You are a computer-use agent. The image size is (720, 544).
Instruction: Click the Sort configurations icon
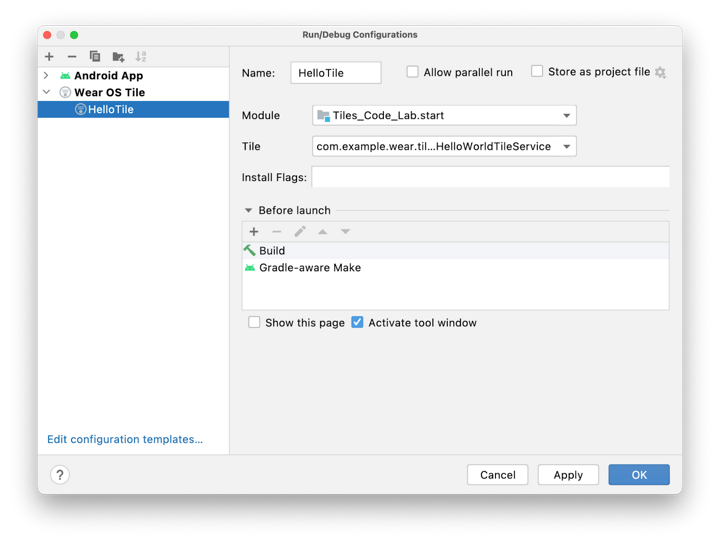click(x=141, y=57)
